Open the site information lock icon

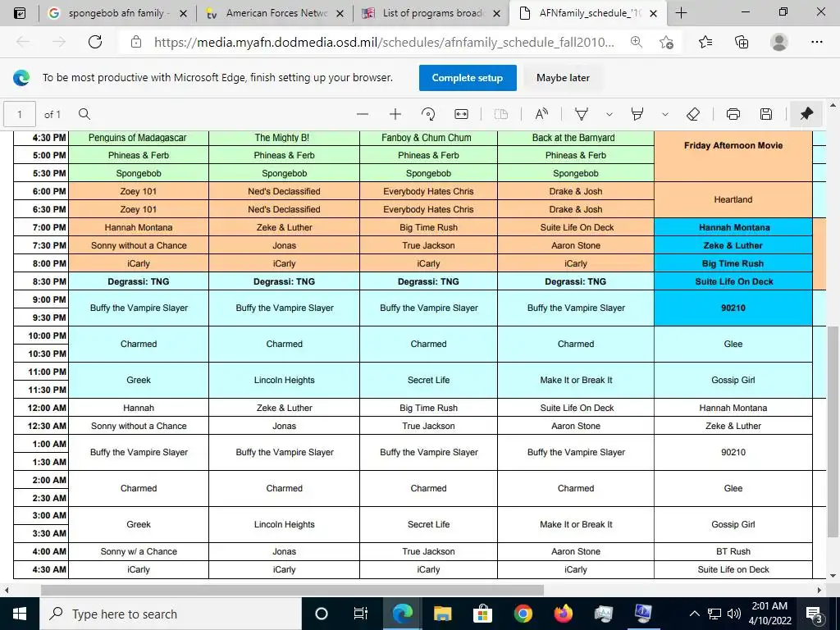point(136,42)
